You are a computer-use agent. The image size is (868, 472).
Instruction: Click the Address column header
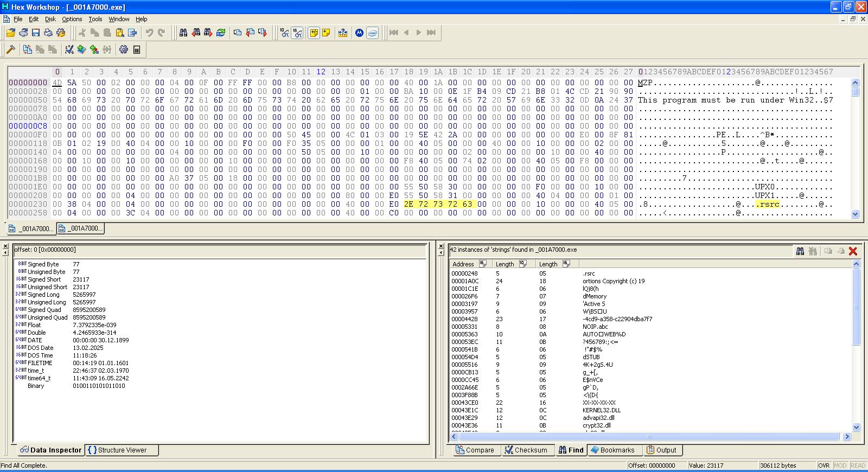pyautogui.click(x=471, y=264)
